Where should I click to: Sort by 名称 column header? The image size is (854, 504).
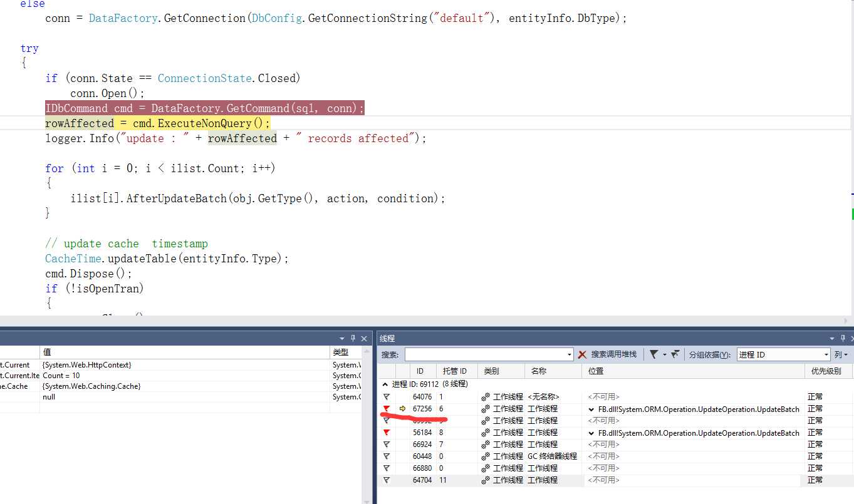(x=553, y=371)
